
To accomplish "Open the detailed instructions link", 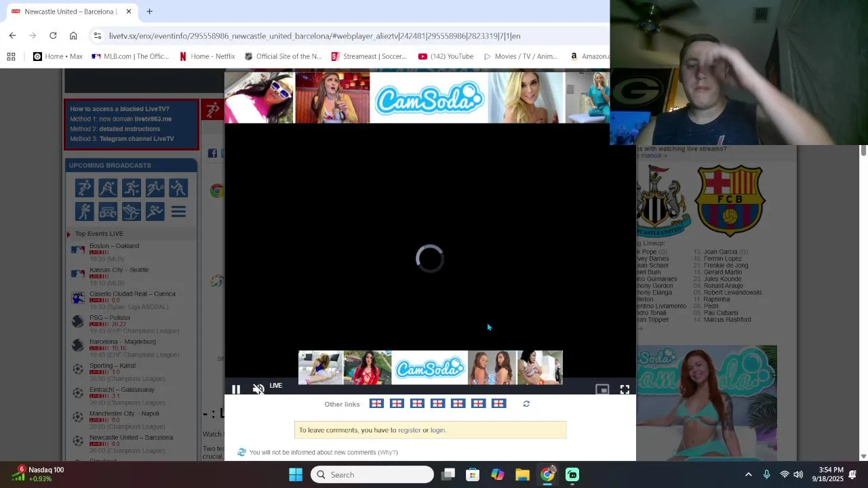I will click(x=130, y=129).
